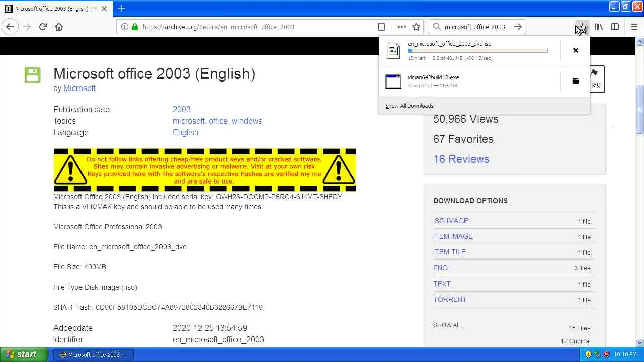Click the red security alert tray icon
This screenshot has height=362, width=644.
pyautogui.click(x=607, y=354)
